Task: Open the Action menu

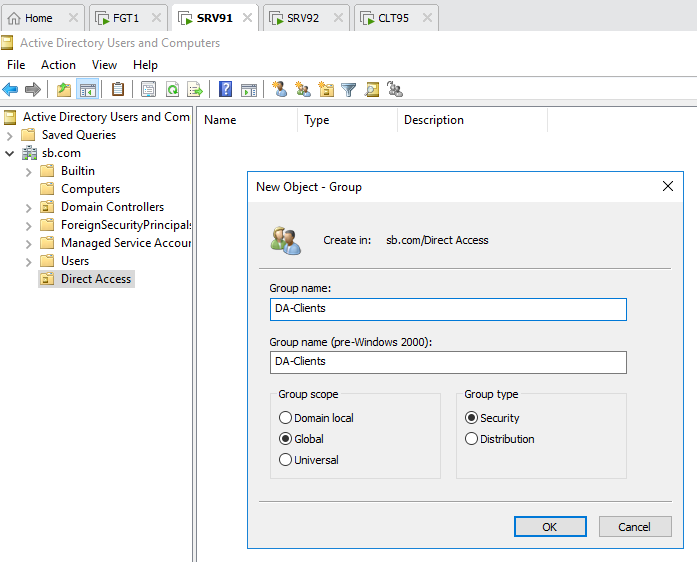Action: pos(58,65)
